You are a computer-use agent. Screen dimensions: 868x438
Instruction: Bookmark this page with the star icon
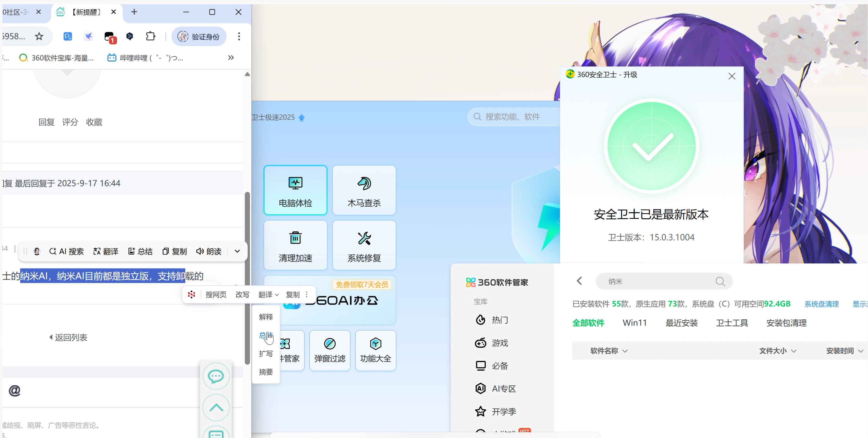[39, 36]
